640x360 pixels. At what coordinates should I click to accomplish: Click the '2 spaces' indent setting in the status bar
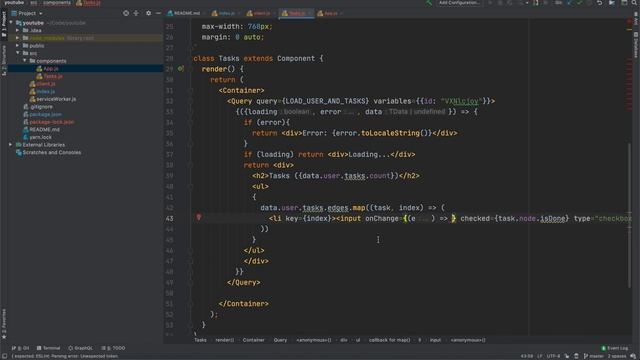[616, 356]
